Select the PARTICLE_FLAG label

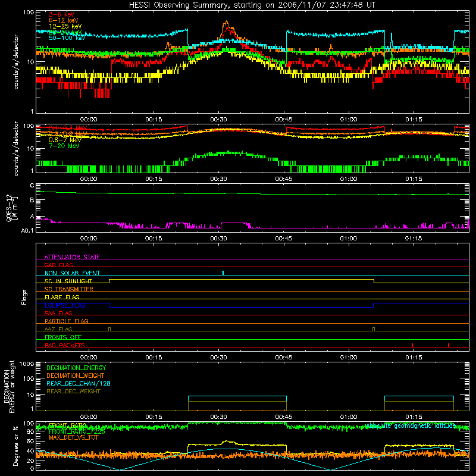click(x=67, y=321)
